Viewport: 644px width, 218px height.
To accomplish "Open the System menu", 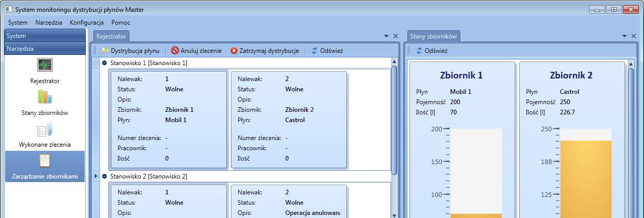I will pyautogui.click(x=18, y=23).
